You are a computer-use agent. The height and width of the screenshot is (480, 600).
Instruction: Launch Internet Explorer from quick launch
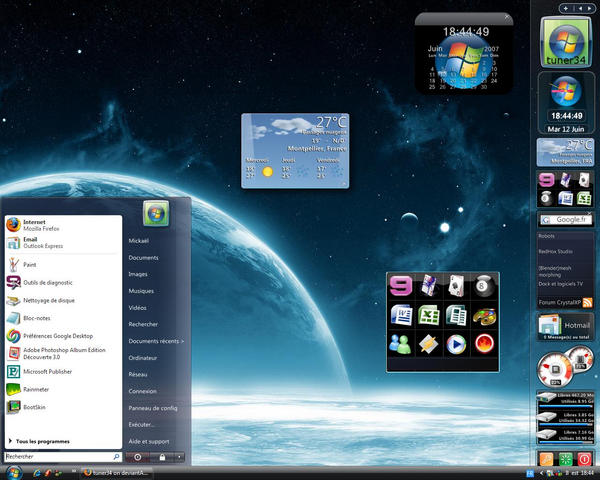point(37,473)
